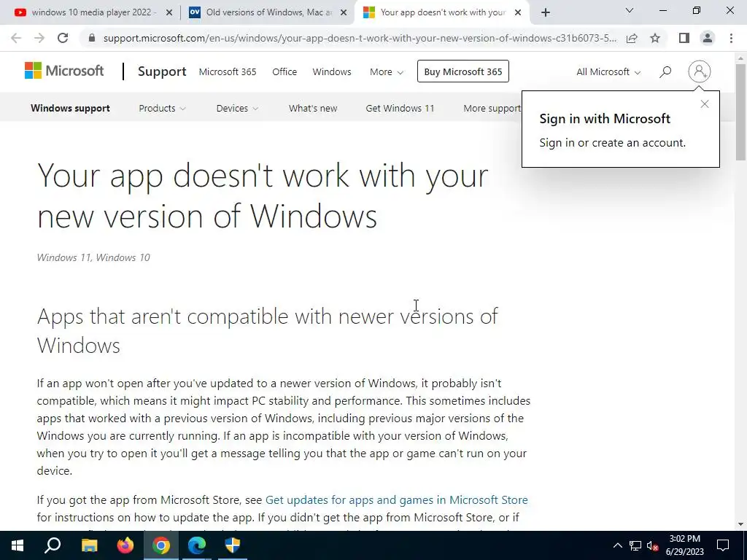Open a new tab with plus button
Image resolution: width=747 pixels, height=560 pixels.
tap(546, 12)
